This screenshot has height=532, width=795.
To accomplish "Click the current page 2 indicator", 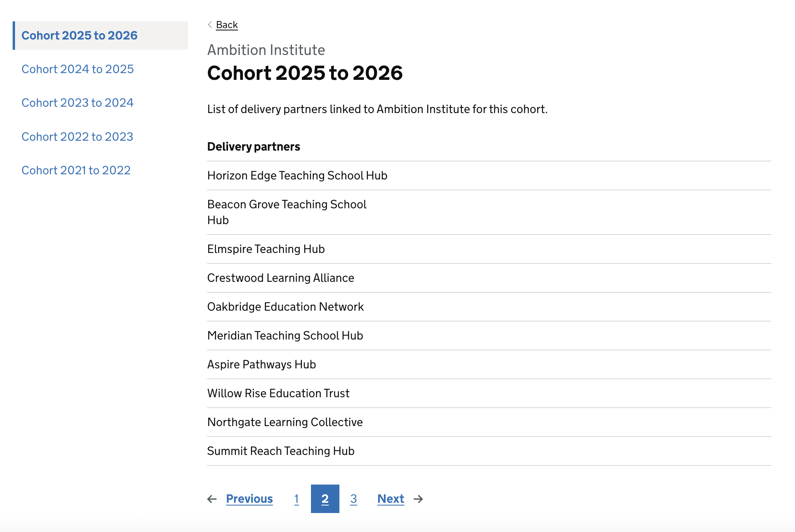I will 325,499.
